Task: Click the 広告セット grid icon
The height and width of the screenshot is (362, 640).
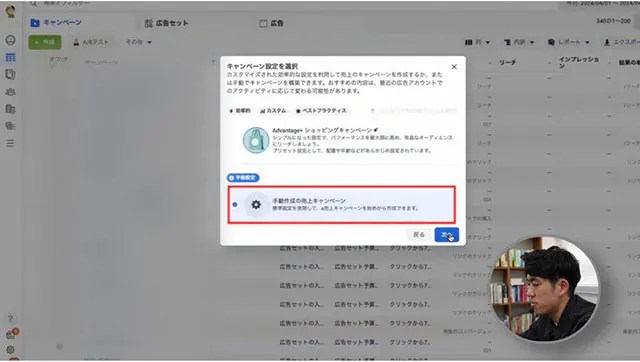Action: [x=149, y=23]
